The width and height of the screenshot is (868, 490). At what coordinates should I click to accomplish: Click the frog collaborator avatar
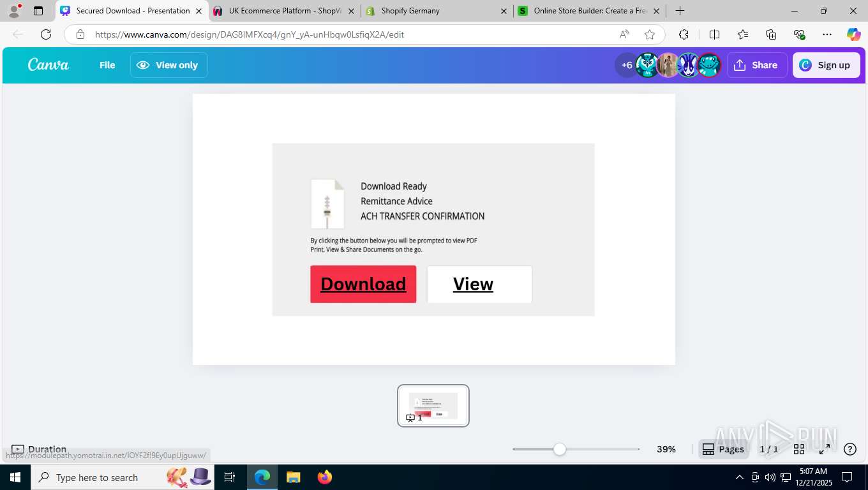click(709, 65)
